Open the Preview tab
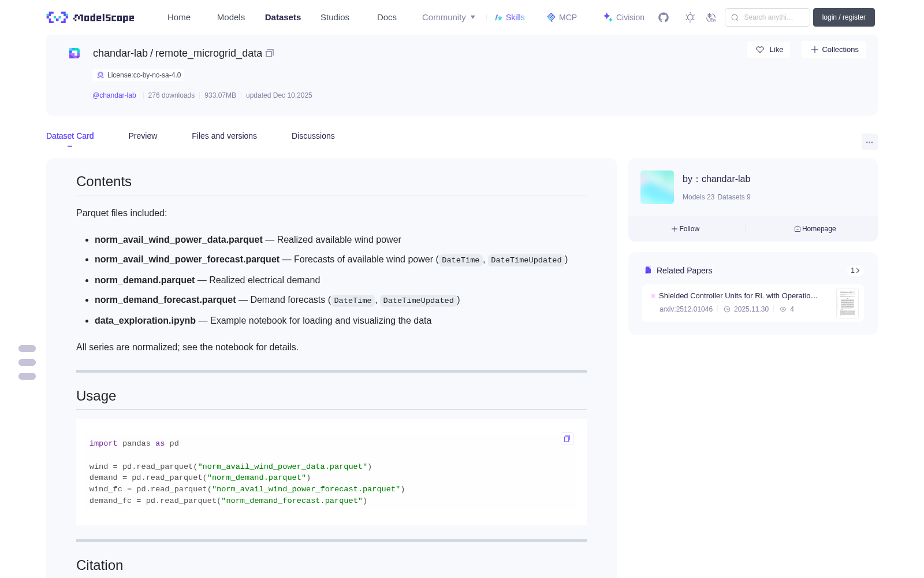Screen dimensions: 924x578 click(143, 136)
